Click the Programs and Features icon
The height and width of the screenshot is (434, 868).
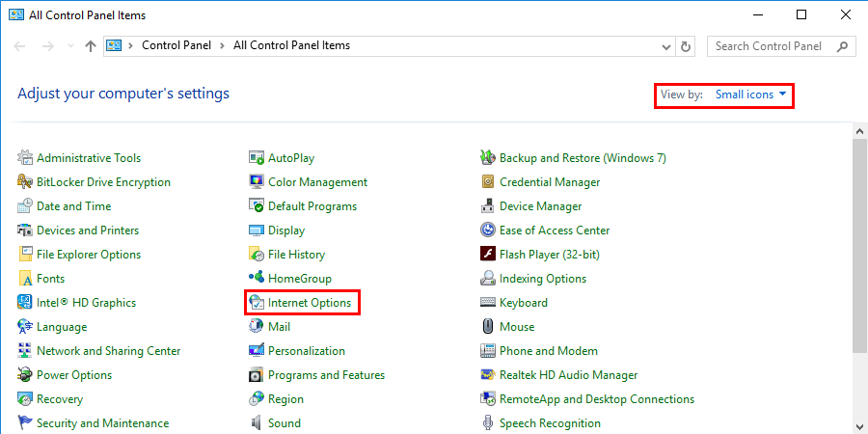pos(257,375)
